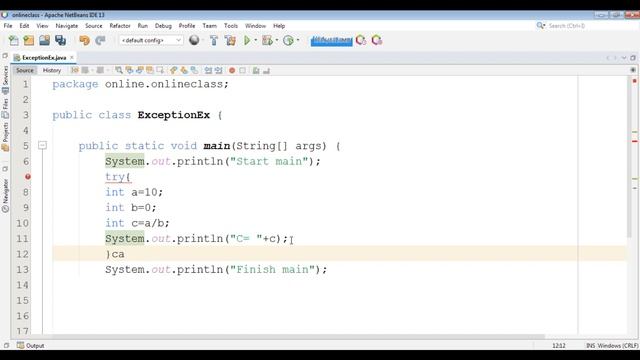
Task: Click Shift Line Left icon
Action: [x=209, y=71]
